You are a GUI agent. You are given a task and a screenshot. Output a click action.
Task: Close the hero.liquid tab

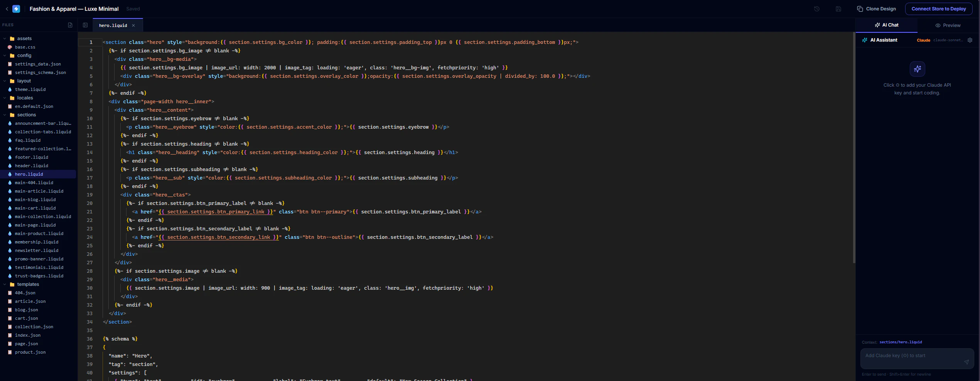point(133,25)
